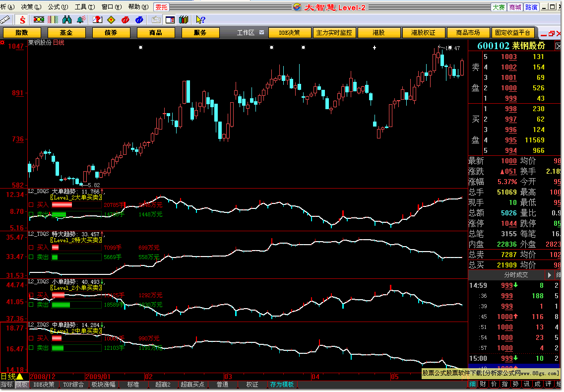This screenshot has width=564, height=392.
Task: Click the restore panel icon beside 固定收益平台
Action: [x=551, y=33]
